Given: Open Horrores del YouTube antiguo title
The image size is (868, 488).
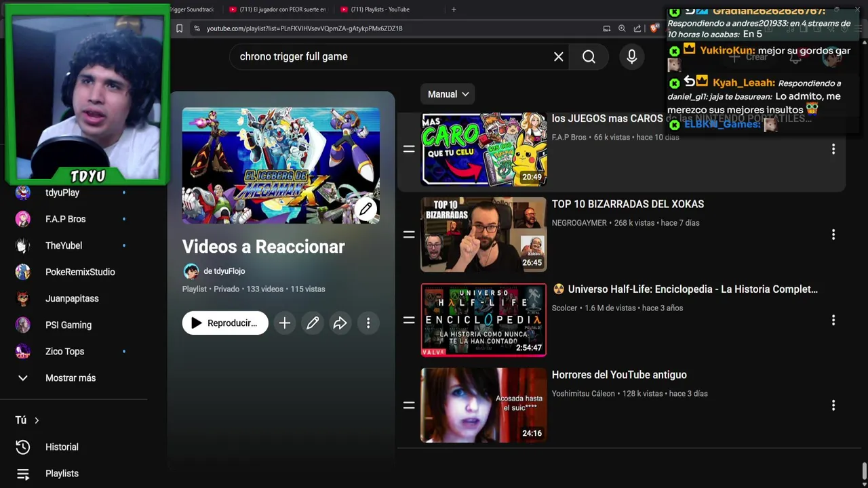Looking at the screenshot, I should click(619, 375).
